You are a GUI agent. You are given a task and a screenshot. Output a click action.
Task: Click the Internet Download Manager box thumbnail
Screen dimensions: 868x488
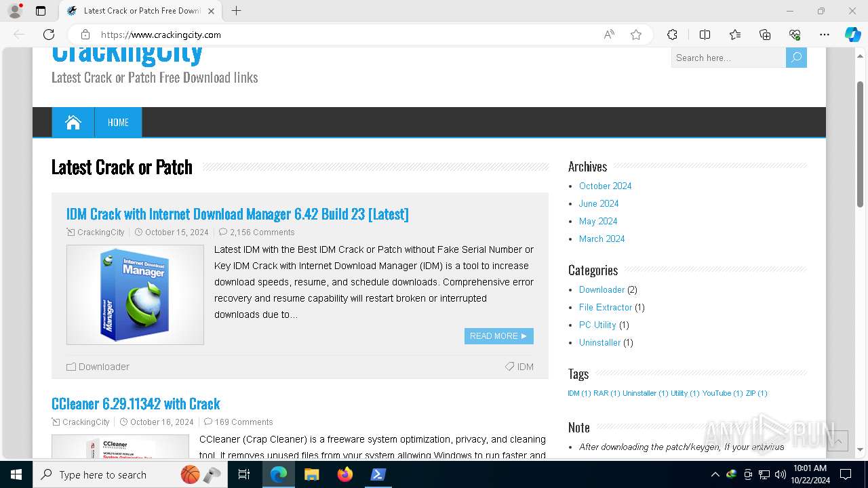coord(135,295)
